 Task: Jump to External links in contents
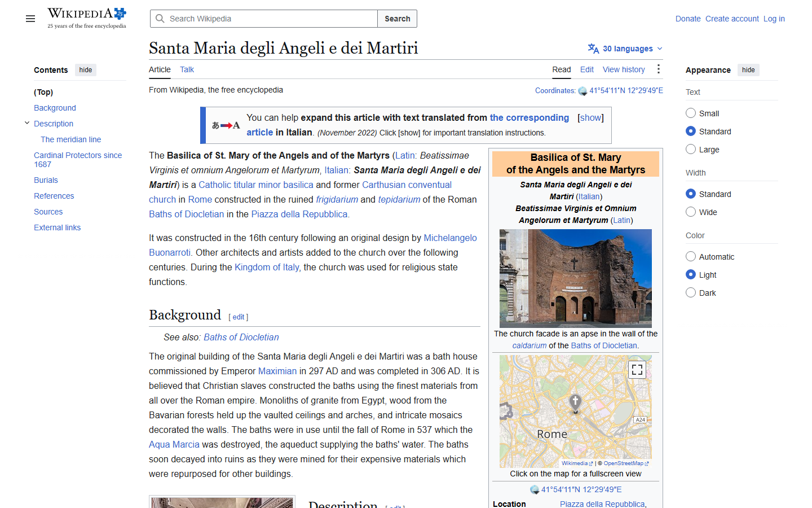point(58,227)
